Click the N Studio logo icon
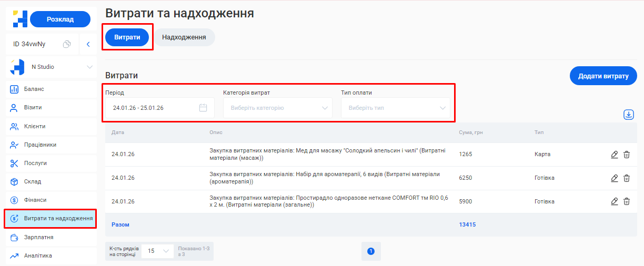Viewport: 644px width, 266px height. [17, 67]
